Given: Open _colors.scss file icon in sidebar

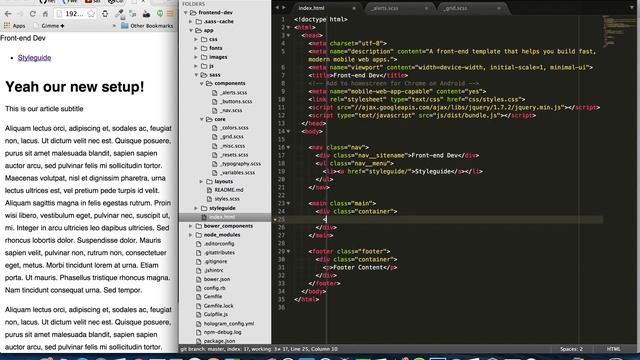Looking at the screenshot, I should 215,128.
